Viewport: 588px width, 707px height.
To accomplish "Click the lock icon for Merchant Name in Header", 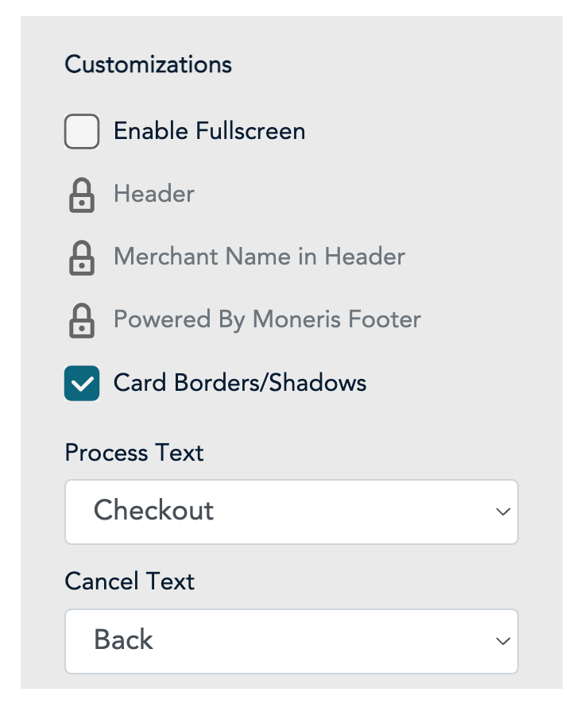I will point(82,258).
